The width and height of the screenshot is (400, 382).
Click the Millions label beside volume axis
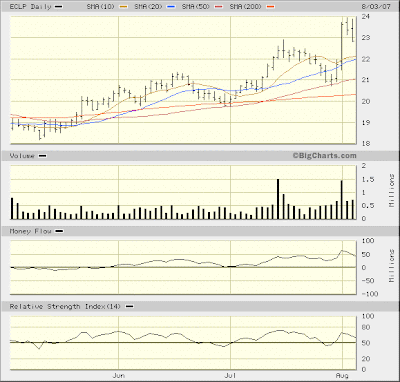(392, 190)
